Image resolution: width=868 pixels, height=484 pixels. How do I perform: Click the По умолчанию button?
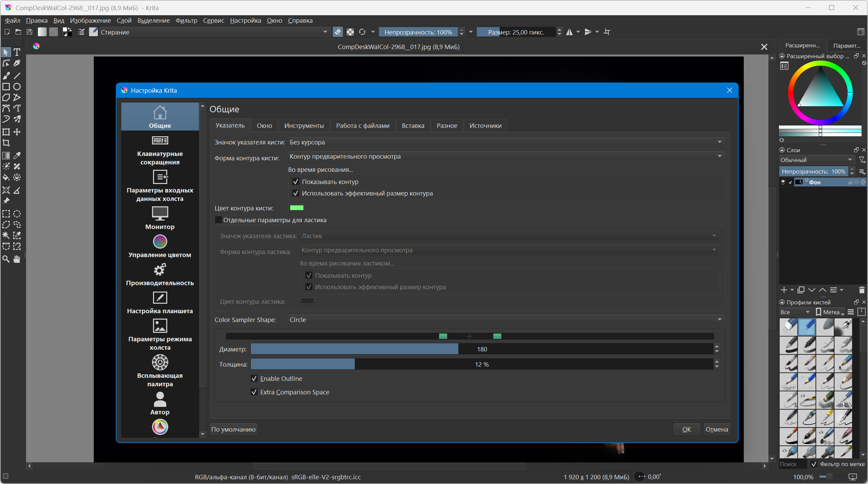click(233, 429)
